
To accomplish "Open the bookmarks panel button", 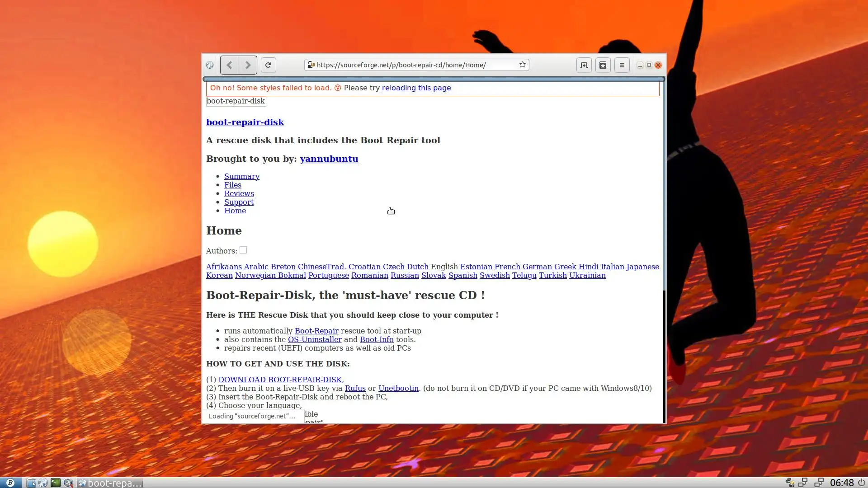I will pyautogui.click(x=603, y=65).
